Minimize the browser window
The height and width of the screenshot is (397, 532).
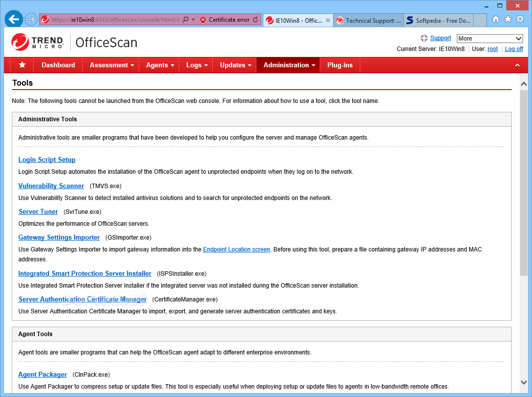486,6
